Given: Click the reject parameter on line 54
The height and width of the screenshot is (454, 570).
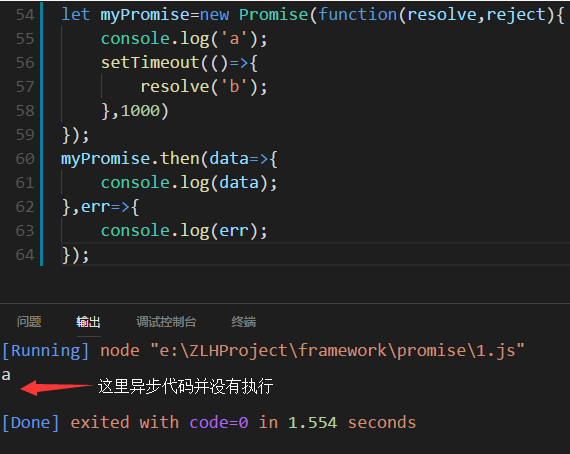Looking at the screenshot, I should point(516,16).
